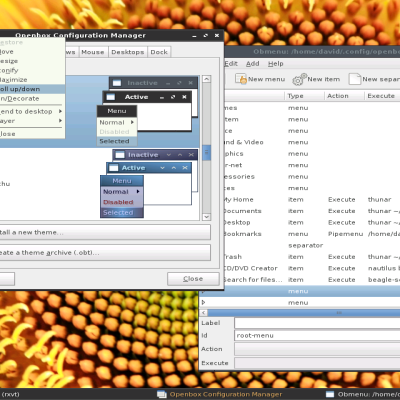The width and height of the screenshot is (400, 400).
Task: Select the CD/DVD Creator row
Action: tap(312, 268)
